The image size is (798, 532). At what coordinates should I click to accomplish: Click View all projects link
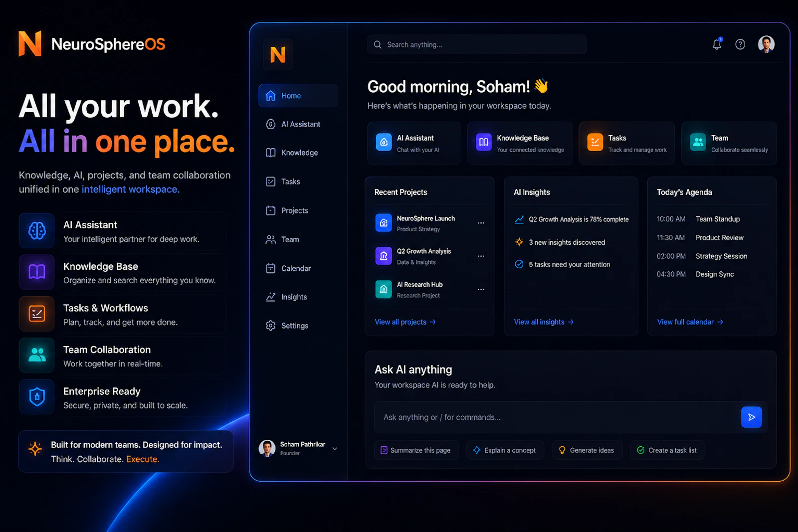(405, 322)
